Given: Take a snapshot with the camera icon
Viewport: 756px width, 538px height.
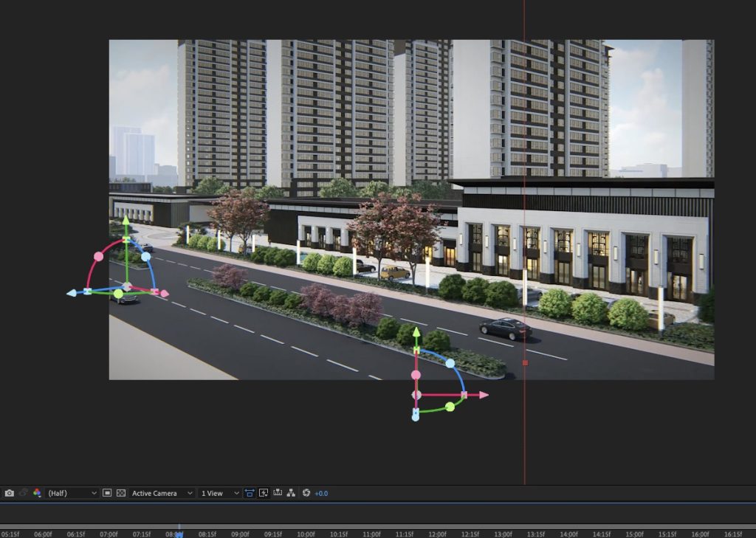Looking at the screenshot, I should click(9, 493).
